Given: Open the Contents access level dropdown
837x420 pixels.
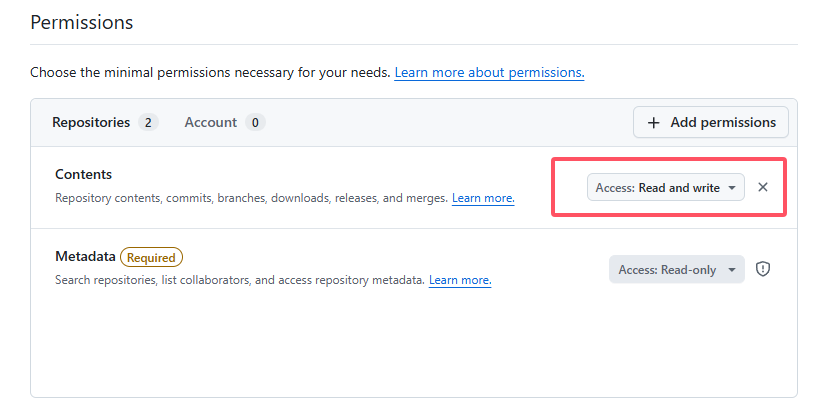Looking at the screenshot, I should [665, 188].
